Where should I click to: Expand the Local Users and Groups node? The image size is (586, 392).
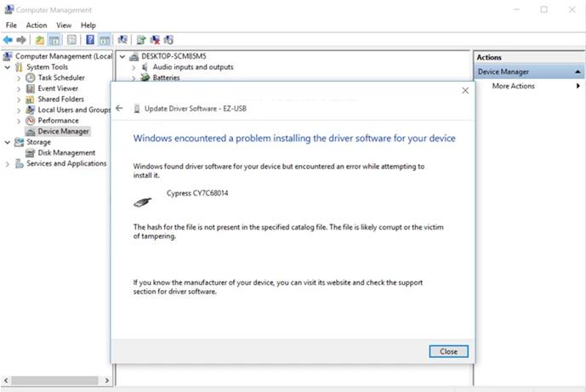click(19, 111)
